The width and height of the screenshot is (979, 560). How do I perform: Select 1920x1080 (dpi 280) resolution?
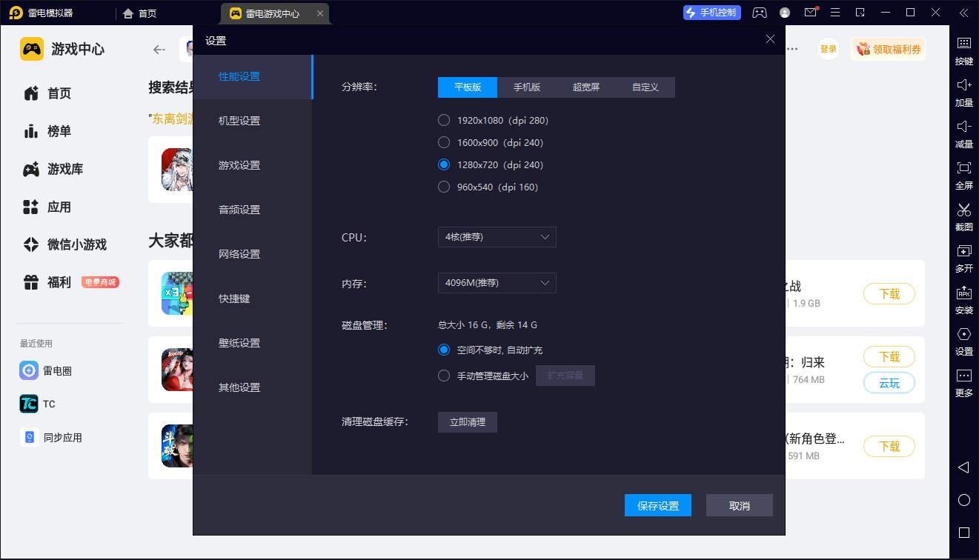pyautogui.click(x=493, y=120)
